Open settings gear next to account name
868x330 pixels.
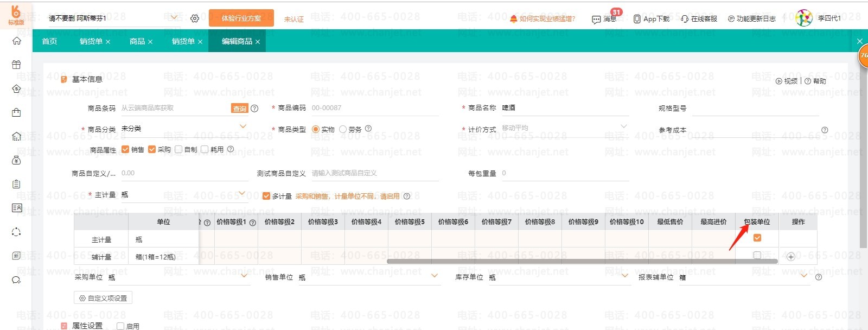coord(195,18)
